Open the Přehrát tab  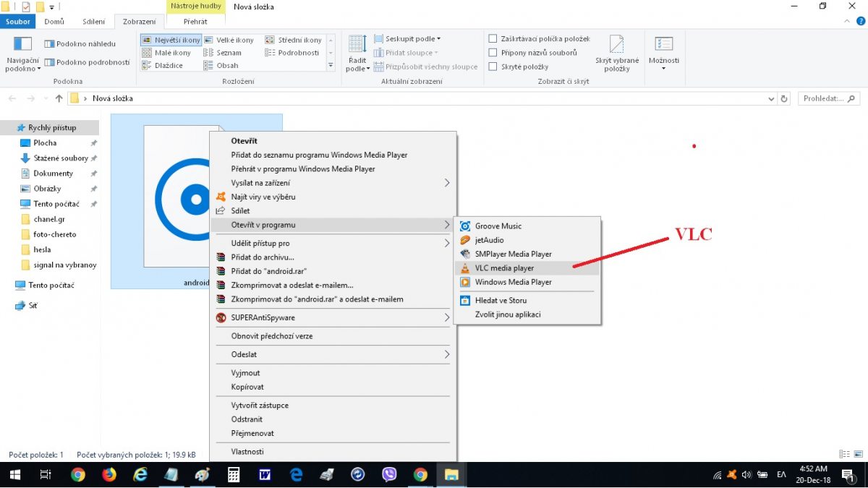(195, 22)
